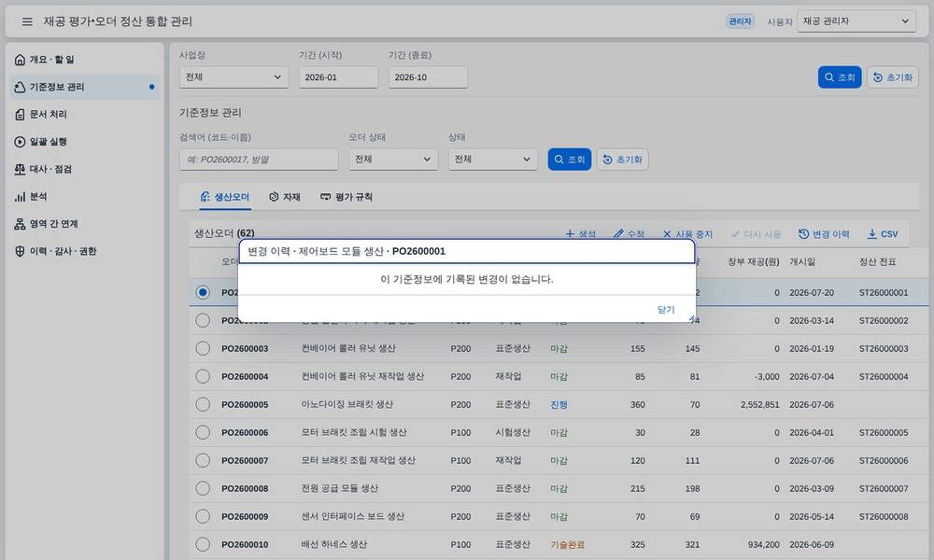
Task: Click the 2,552,851 WIP amount cell
Action: pos(760,405)
